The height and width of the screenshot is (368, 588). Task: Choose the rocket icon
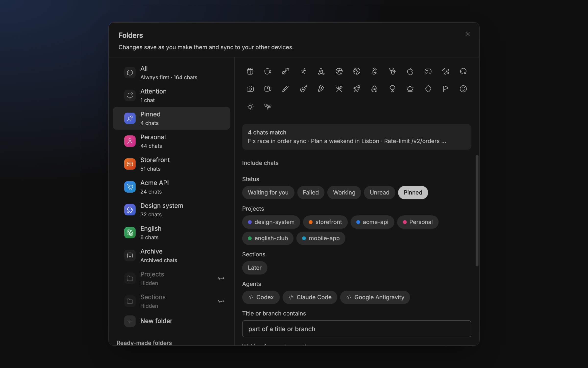point(357,89)
